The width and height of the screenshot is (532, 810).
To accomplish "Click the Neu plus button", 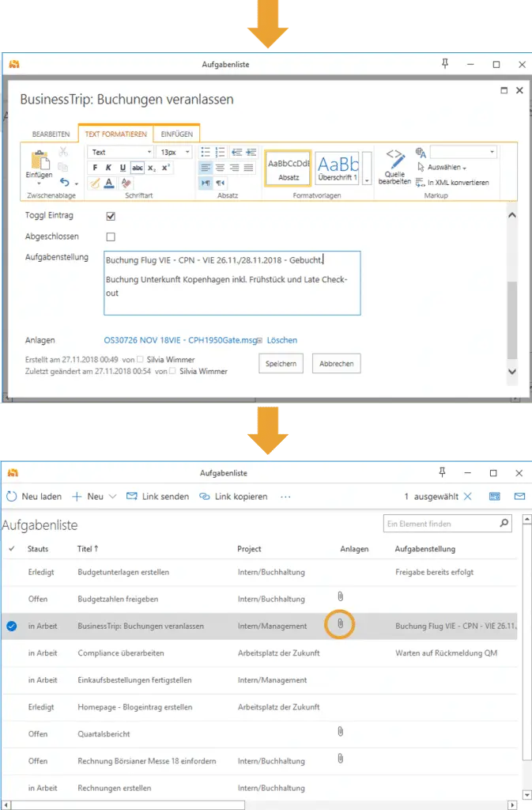I will (x=88, y=497).
